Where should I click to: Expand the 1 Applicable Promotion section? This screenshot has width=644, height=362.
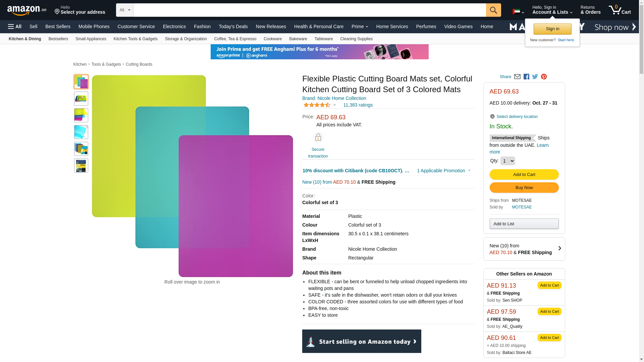click(x=444, y=171)
